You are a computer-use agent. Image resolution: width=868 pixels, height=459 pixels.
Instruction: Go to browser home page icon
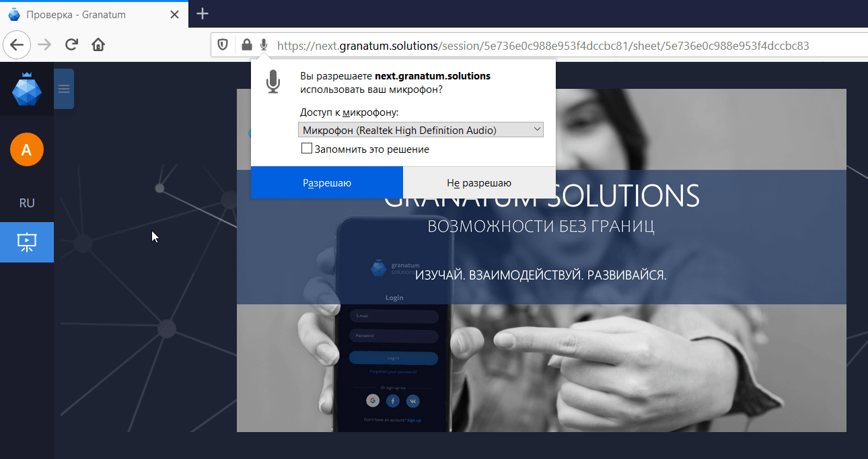tap(98, 45)
